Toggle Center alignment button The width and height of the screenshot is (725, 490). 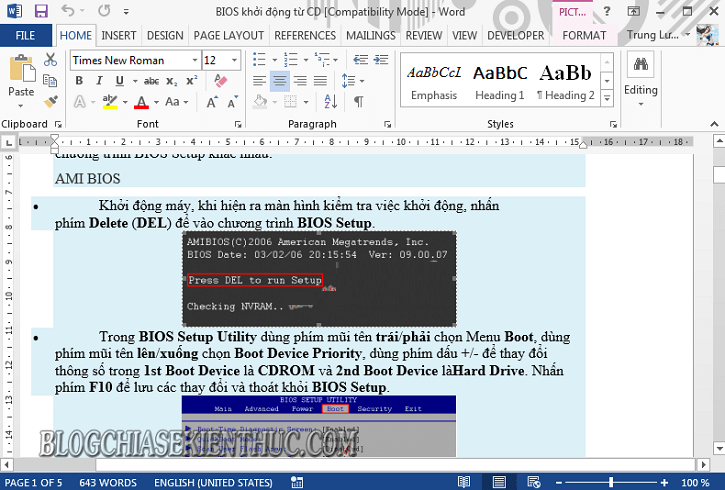(x=279, y=81)
